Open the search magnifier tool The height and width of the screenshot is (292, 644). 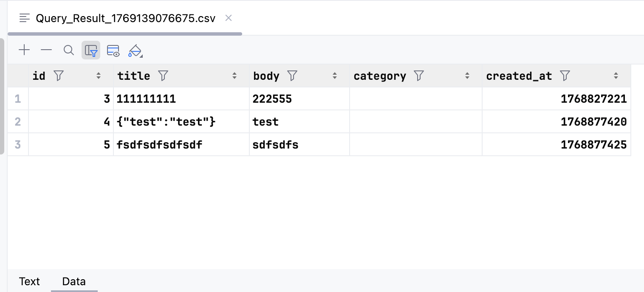(68, 51)
